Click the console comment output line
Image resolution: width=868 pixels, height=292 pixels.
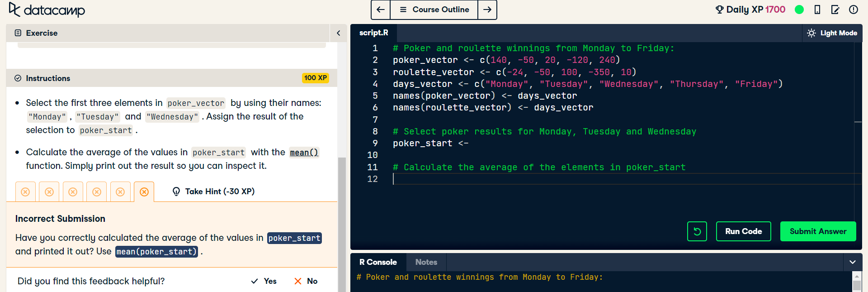(x=480, y=277)
